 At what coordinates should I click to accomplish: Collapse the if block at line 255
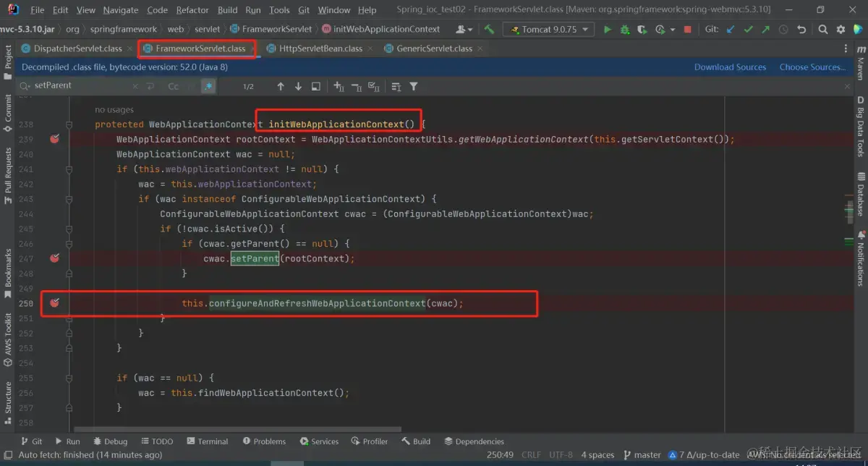69,378
